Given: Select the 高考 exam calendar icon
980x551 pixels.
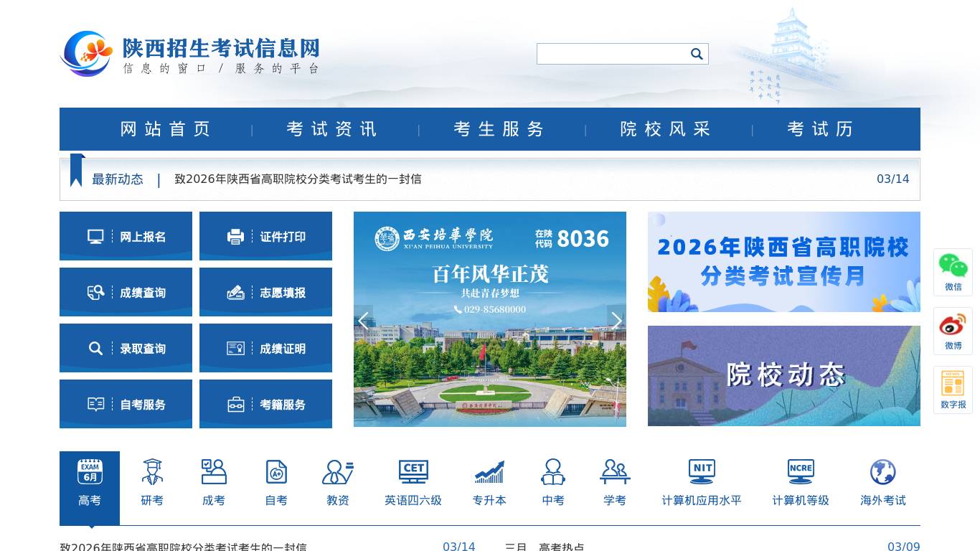Looking at the screenshot, I should click(90, 481).
